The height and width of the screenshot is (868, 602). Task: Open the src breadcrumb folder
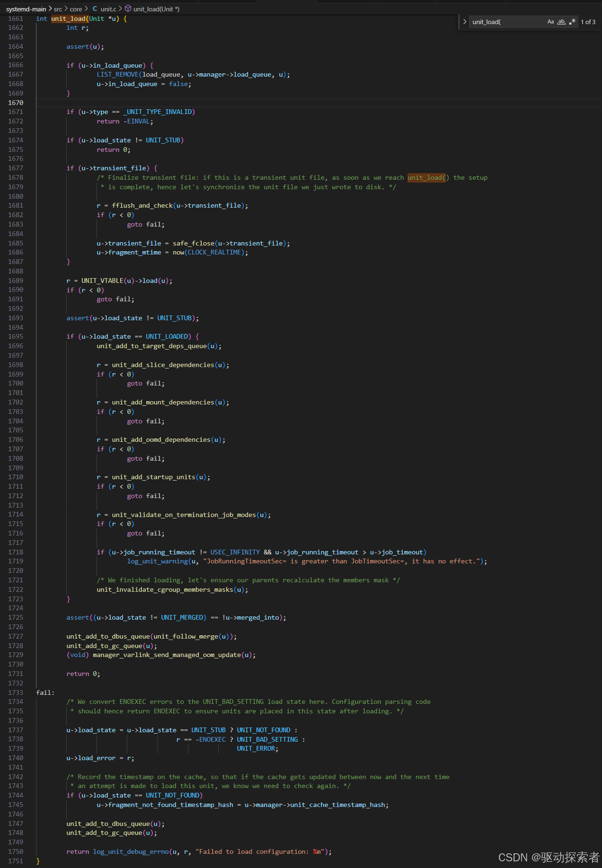click(x=58, y=9)
